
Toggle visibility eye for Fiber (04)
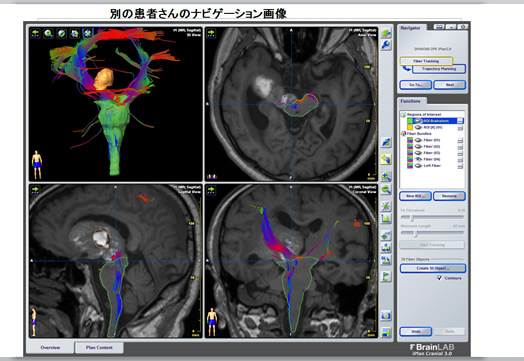[x=418, y=159]
